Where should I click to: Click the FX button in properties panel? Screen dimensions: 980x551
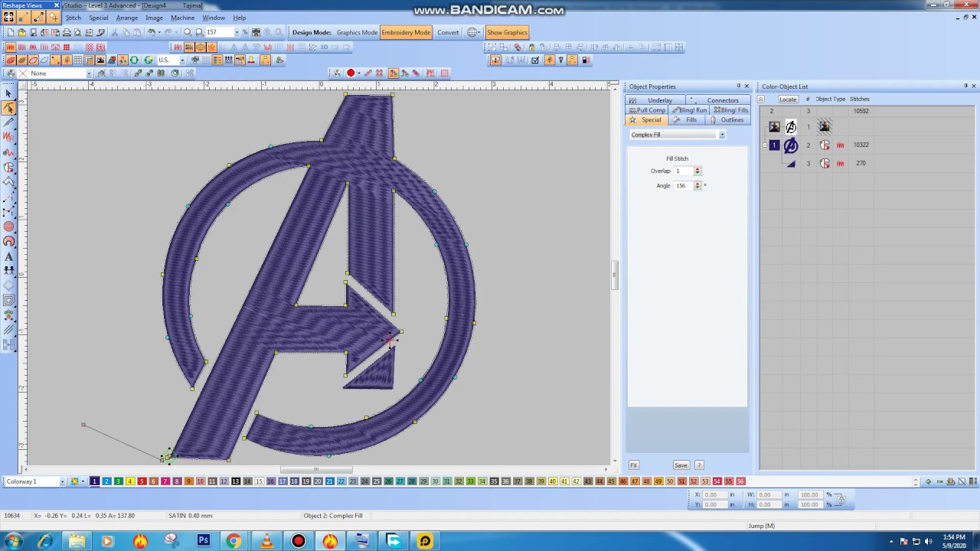(x=633, y=465)
